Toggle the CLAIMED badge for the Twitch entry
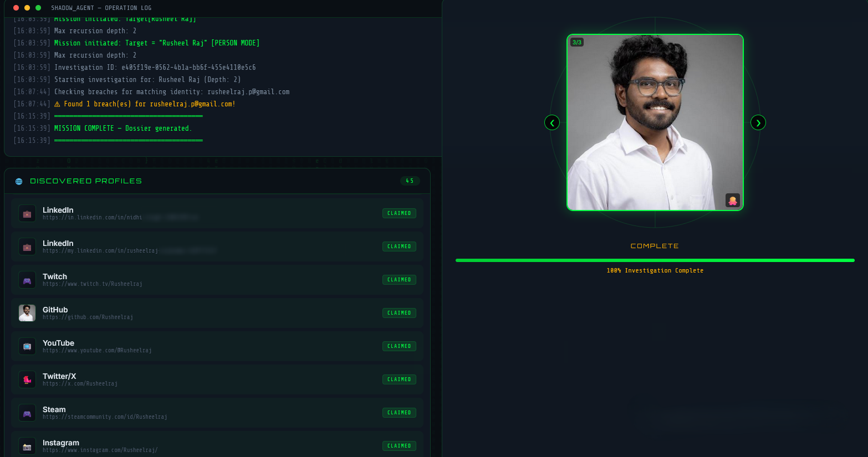The width and height of the screenshot is (868, 457). (x=399, y=279)
